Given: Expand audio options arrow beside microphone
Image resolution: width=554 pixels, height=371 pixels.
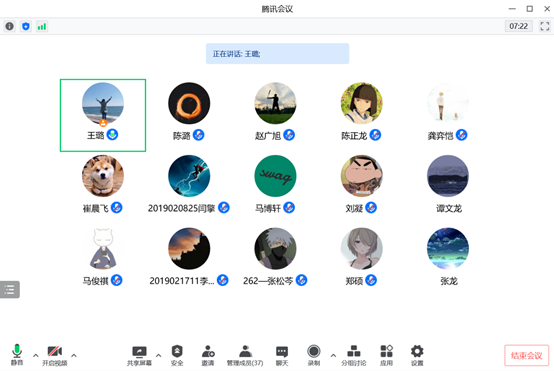Looking at the screenshot, I should pos(36,355).
